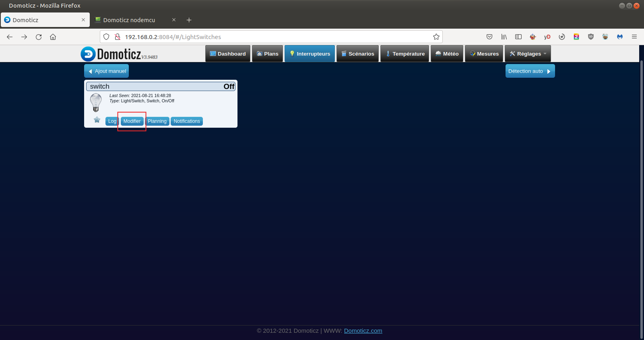Click the Ajout manuel button
The width and height of the screenshot is (644, 340).
107,71
